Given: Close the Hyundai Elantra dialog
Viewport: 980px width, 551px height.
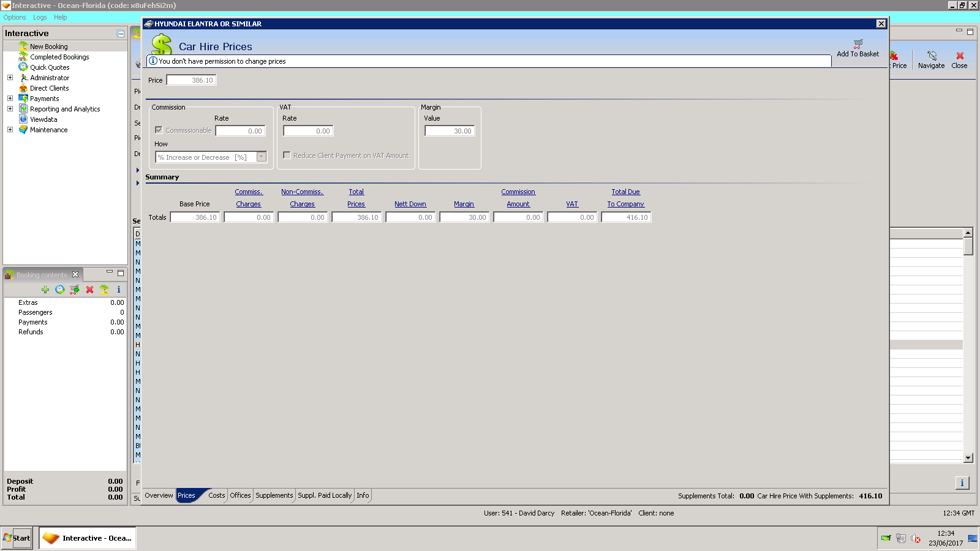Looking at the screenshot, I should (881, 24).
